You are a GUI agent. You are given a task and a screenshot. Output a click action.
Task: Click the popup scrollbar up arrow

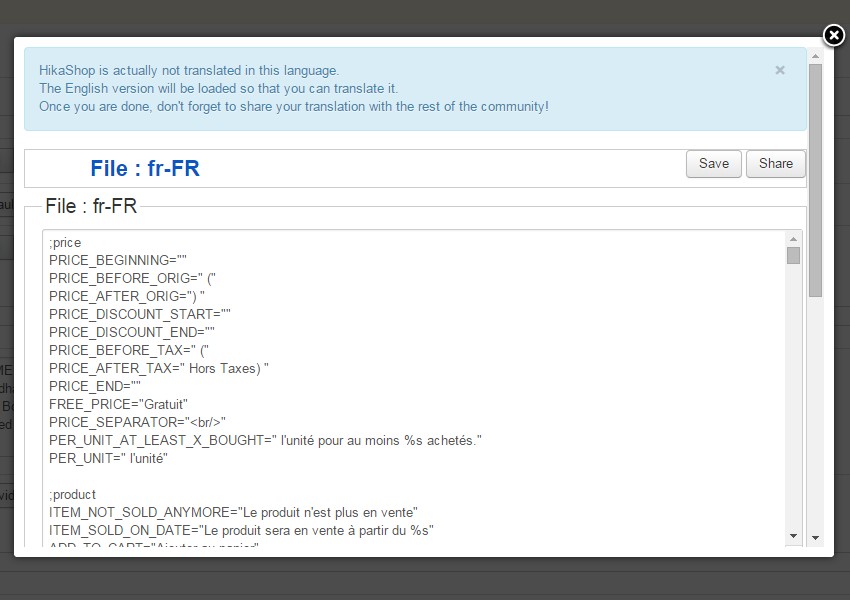[x=815, y=56]
